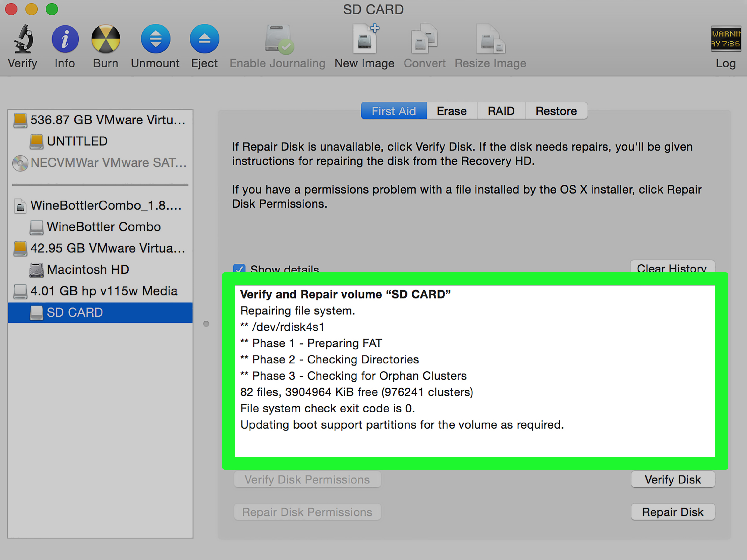Click the '/dev/rdisk4s1' log line
The height and width of the screenshot is (560, 747).
(x=282, y=327)
